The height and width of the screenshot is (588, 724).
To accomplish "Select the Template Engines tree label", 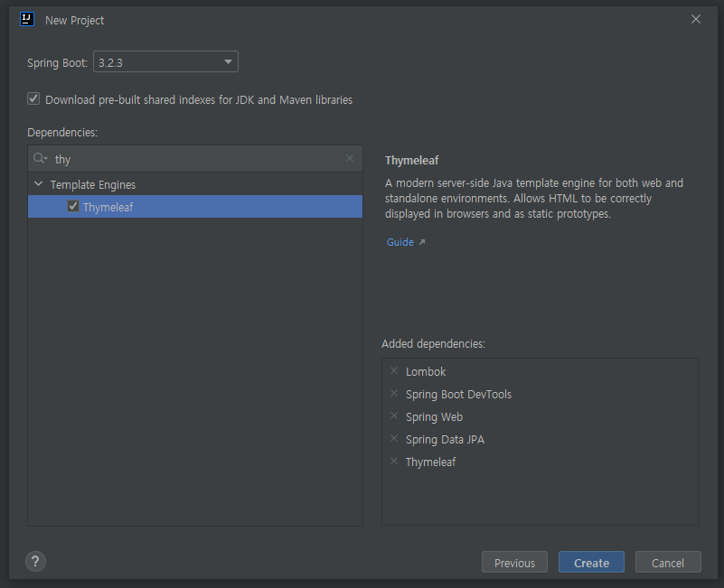I will click(x=93, y=184).
